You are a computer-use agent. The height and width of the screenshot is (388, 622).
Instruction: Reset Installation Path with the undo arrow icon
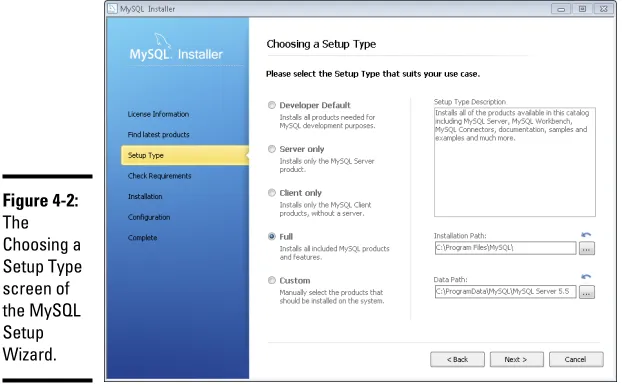(586, 235)
